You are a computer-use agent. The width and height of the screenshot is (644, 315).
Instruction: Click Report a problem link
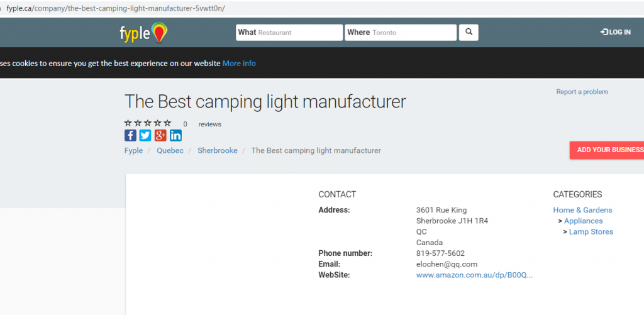[x=582, y=92]
